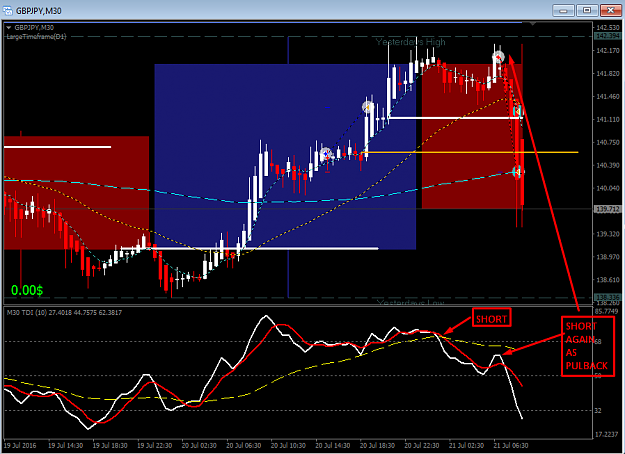Click the 85.7749 TDI scale value
The width and height of the screenshot is (625, 454).
pyautogui.click(x=606, y=311)
